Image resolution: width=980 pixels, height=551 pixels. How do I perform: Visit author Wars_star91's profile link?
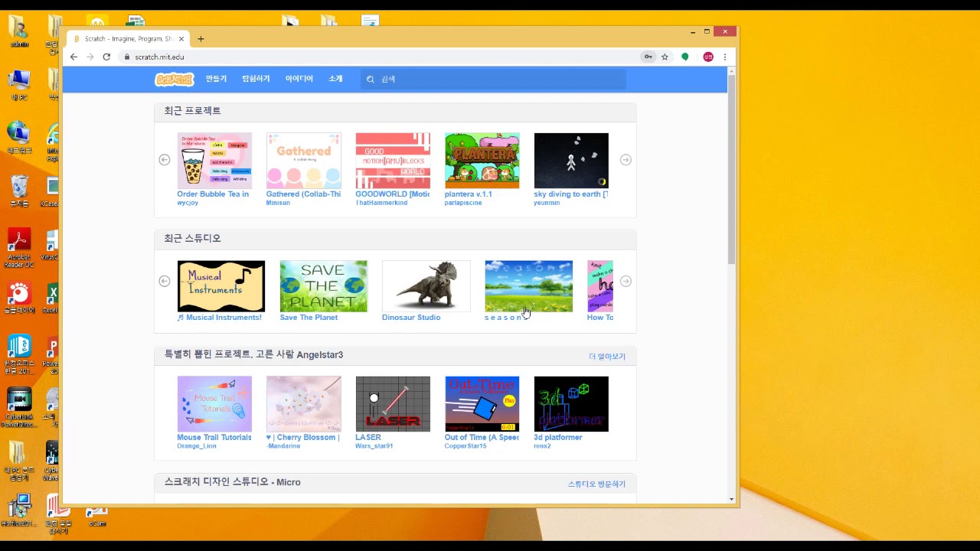point(374,446)
